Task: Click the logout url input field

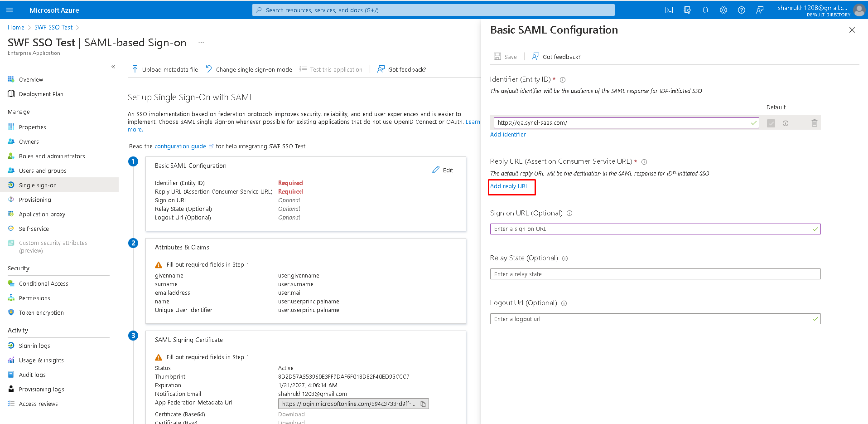Action: click(655, 319)
